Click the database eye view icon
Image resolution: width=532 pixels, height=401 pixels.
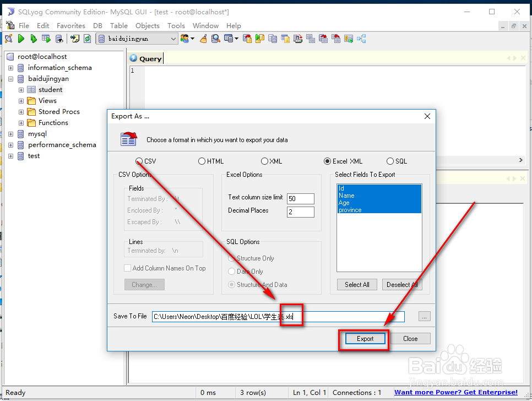click(59, 39)
